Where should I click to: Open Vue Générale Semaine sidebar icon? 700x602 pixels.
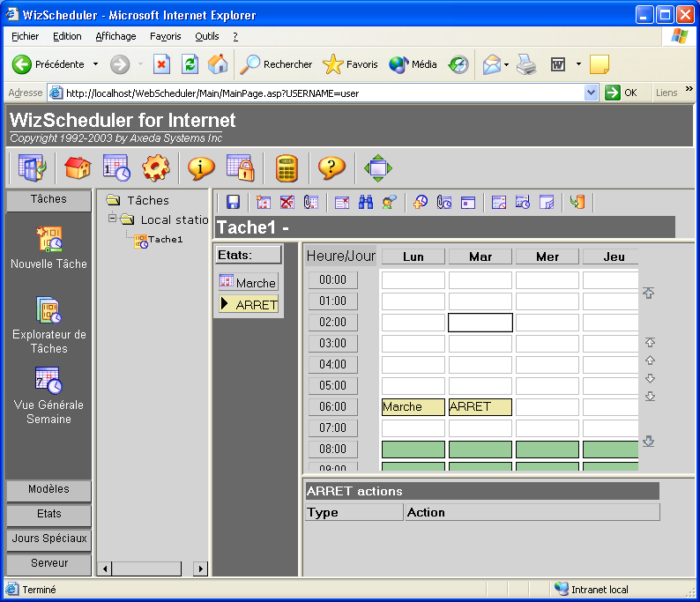[x=49, y=380]
